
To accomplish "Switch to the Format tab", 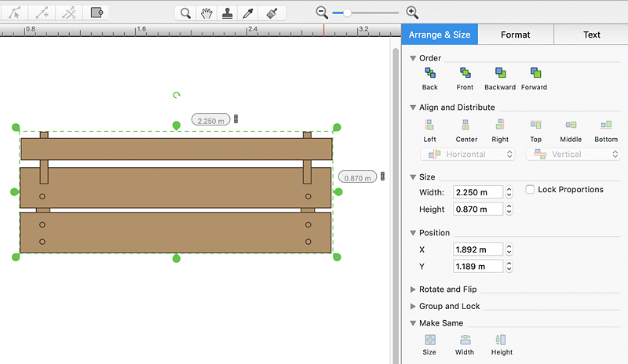I will tap(516, 35).
